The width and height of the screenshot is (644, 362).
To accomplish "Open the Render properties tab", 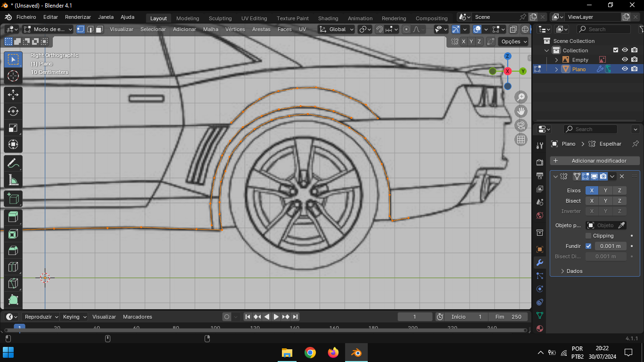I will pyautogui.click(x=540, y=163).
